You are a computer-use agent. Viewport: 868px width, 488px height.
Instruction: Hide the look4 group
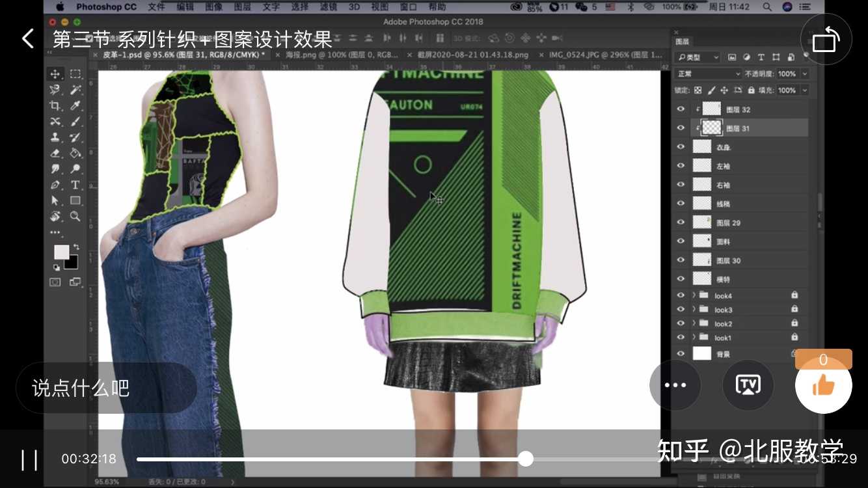click(x=681, y=295)
